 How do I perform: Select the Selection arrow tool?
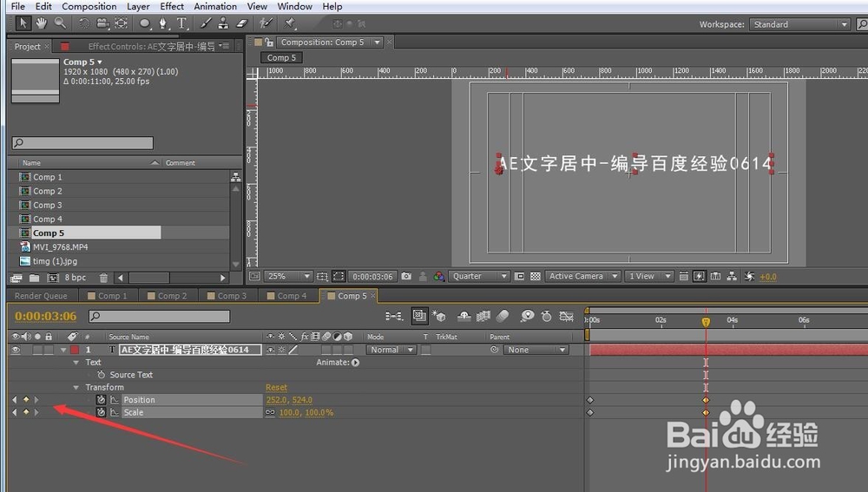[x=23, y=23]
